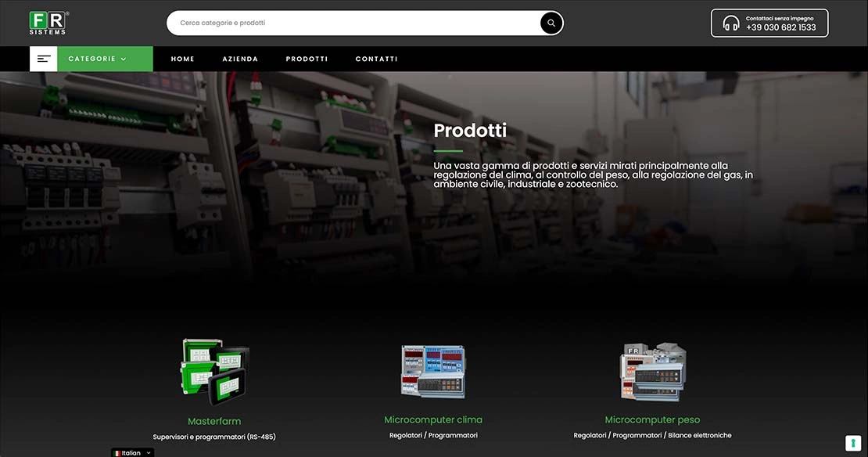The height and width of the screenshot is (457, 868).
Task: Open the Contatti menu item
Action: point(376,59)
